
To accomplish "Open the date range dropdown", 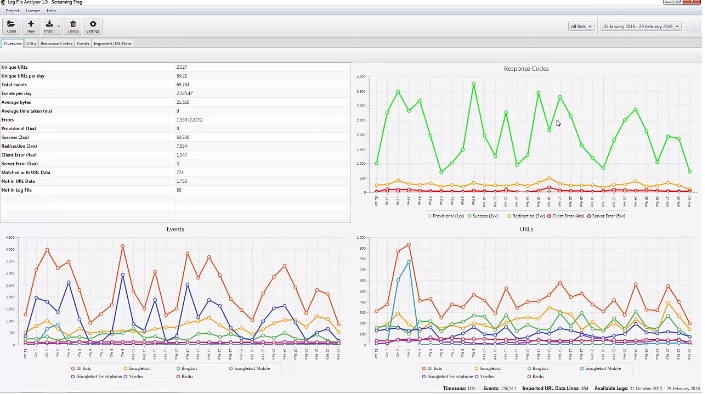I will (x=641, y=27).
